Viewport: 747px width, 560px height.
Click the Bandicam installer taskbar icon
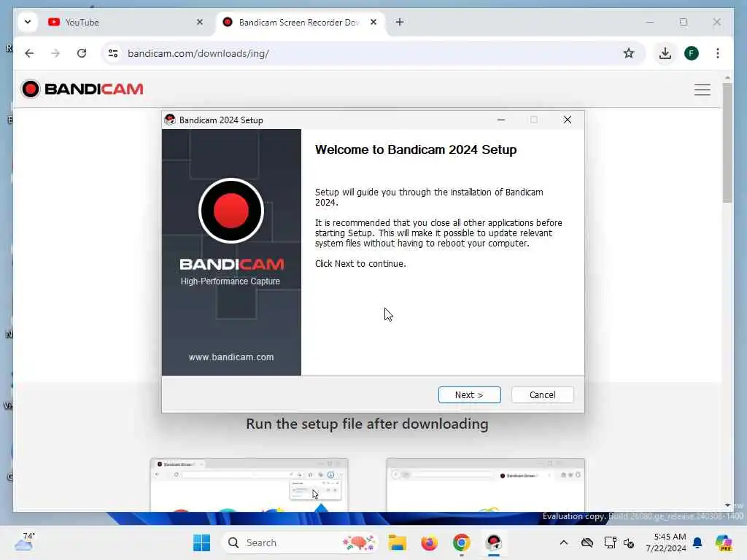pyautogui.click(x=494, y=542)
